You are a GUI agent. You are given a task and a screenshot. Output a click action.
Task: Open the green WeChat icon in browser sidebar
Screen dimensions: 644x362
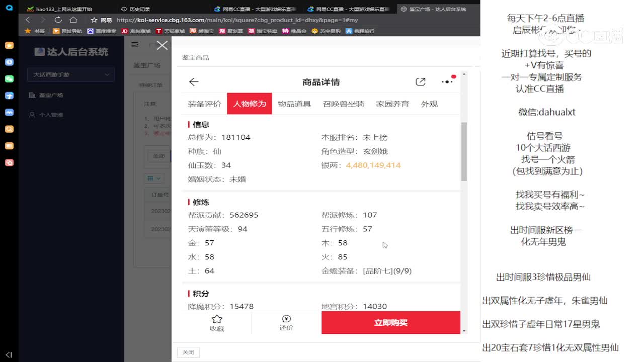click(x=9, y=79)
